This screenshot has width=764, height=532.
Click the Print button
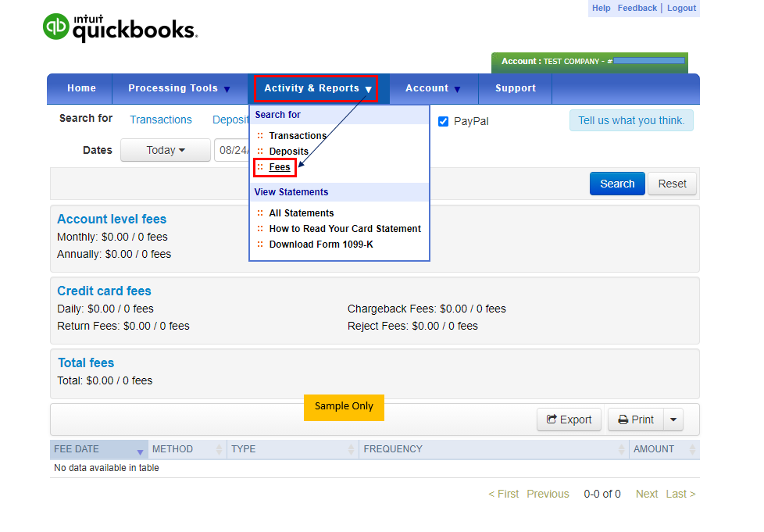[x=636, y=420]
